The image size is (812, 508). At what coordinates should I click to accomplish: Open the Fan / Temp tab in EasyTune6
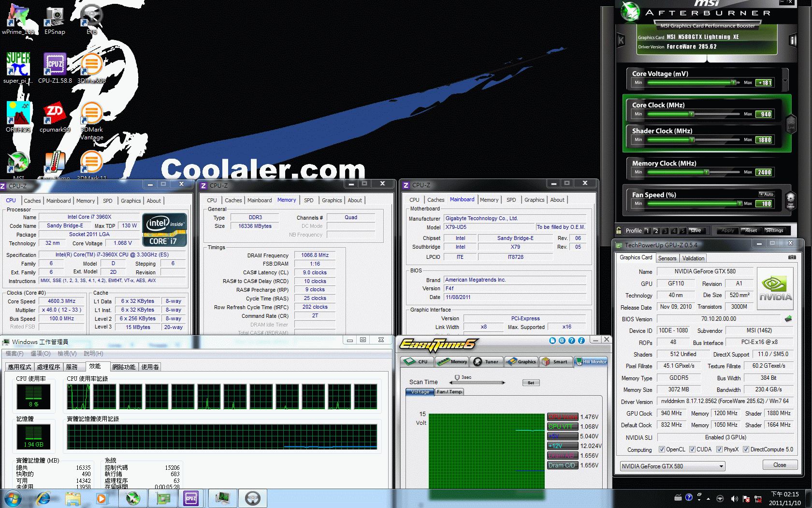point(449,392)
